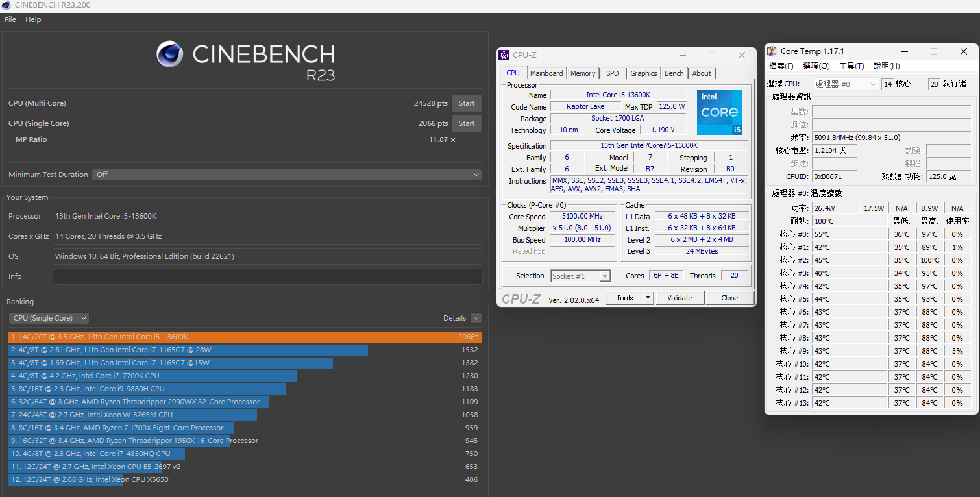980x497 pixels.
Task: Click the Intel Core i5 logo badge
Action: point(720,112)
